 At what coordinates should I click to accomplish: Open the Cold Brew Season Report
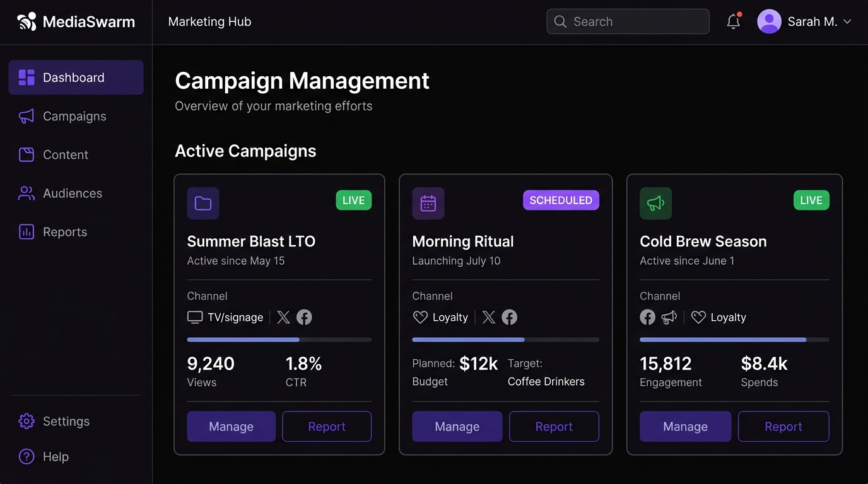pos(783,427)
